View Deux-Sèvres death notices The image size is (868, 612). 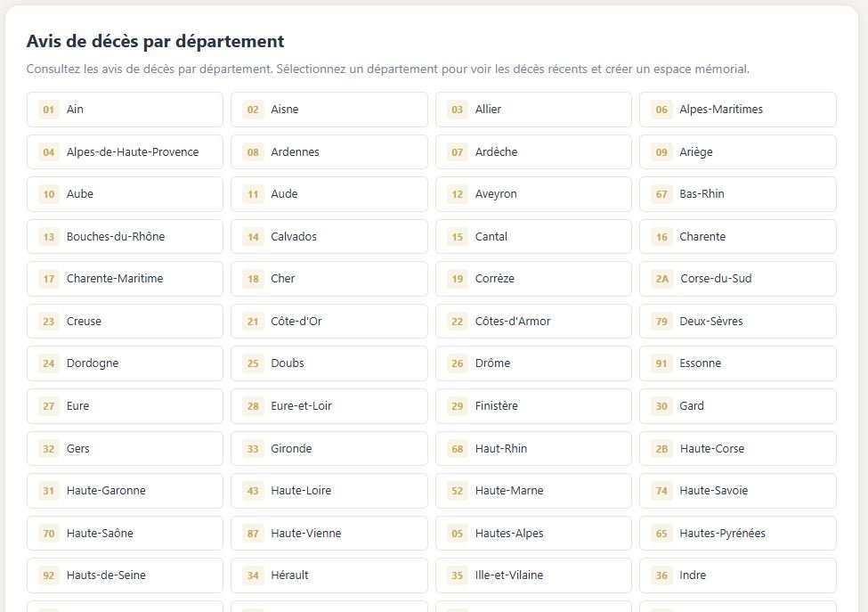click(x=737, y=321)
